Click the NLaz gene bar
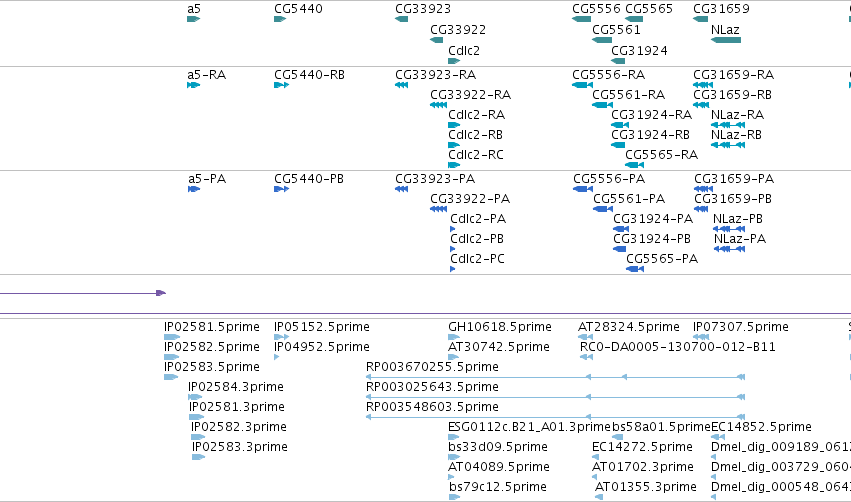Viewport: 851px width, 502px height. click(x=726, y=40)
